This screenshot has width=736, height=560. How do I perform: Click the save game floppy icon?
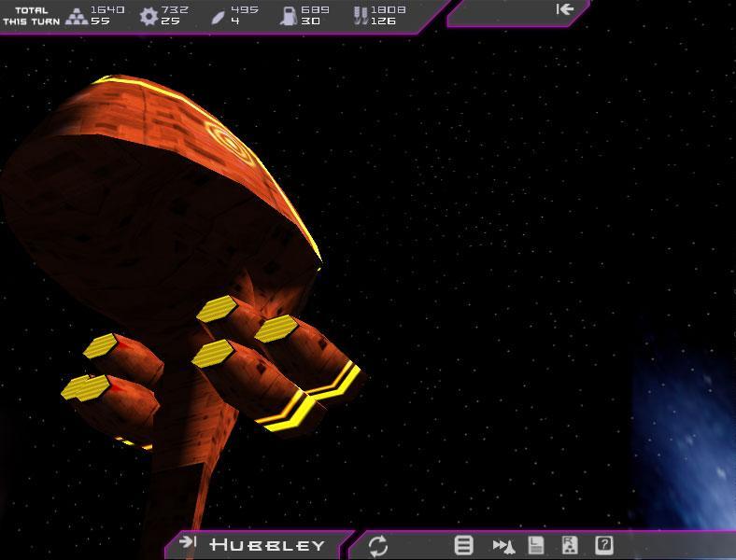click(536, 545)
